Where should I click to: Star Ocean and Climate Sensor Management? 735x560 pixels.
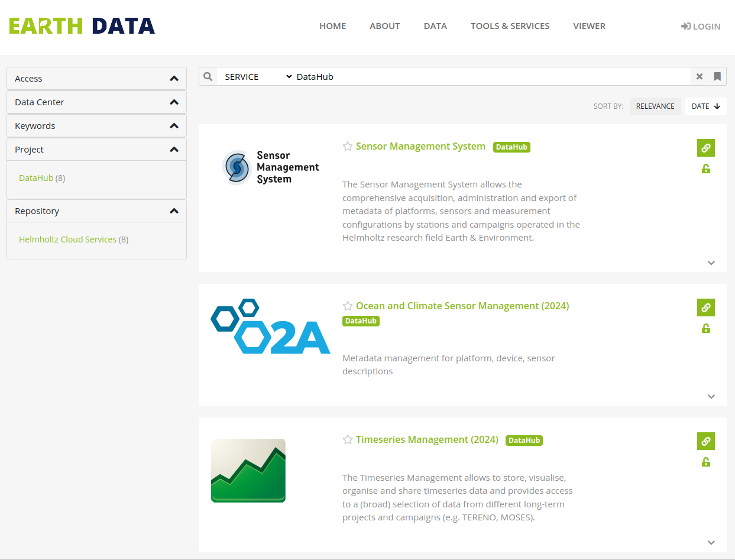348,306
